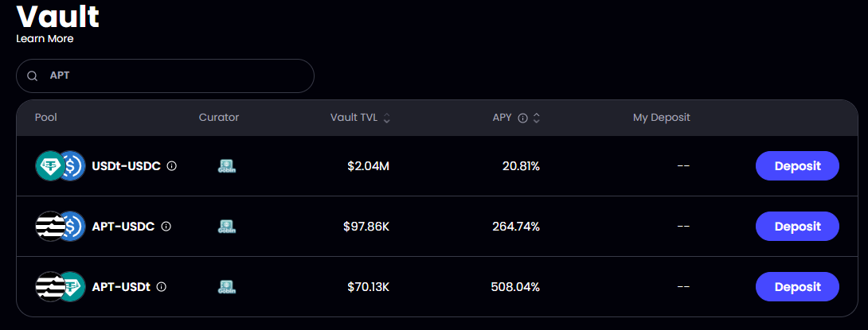Image resolution: width=868 pixels, height=330 pixels.
Task: Open info icon next to APT-USDt
Action: [x=161, y=287]
